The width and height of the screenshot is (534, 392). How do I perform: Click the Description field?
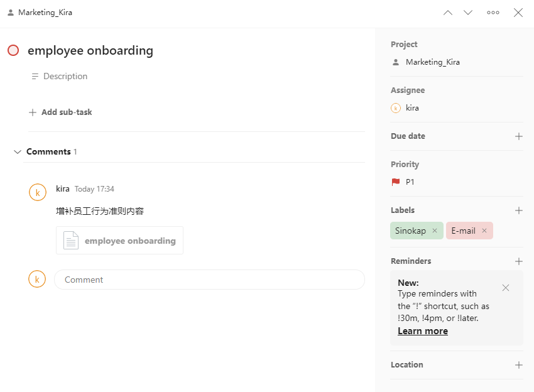(x=65, y=76)
